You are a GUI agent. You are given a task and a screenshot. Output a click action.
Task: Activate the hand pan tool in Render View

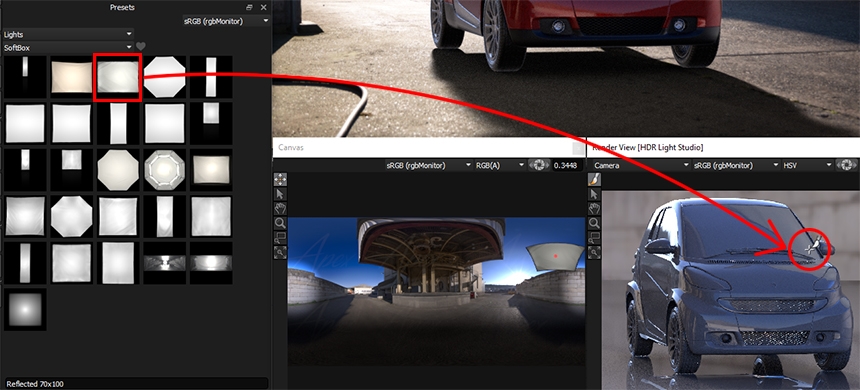[594, 208]
